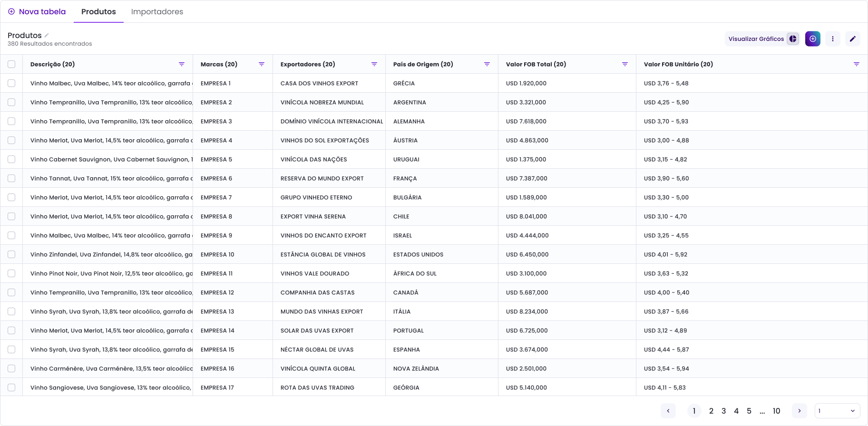Click the USD 3,76 - 5,48 cell
This screenshot has height=426, width=868.
point(752,83)
